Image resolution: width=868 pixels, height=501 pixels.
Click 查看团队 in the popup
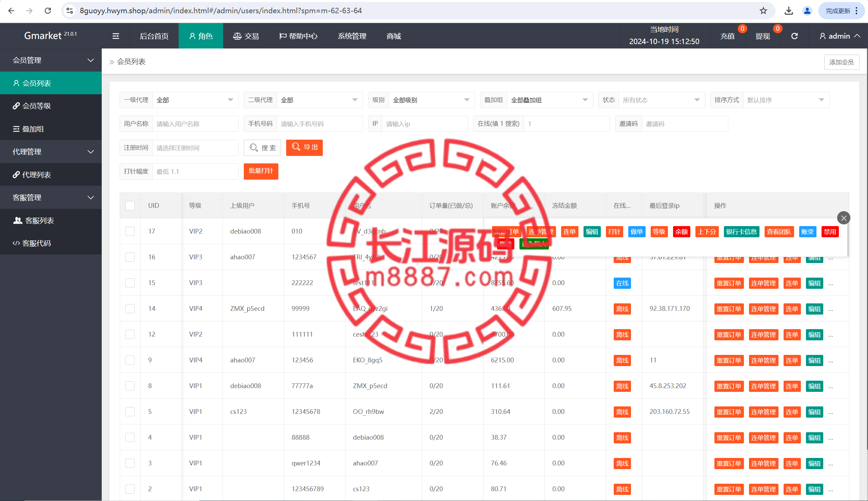[x=779, y=232]
